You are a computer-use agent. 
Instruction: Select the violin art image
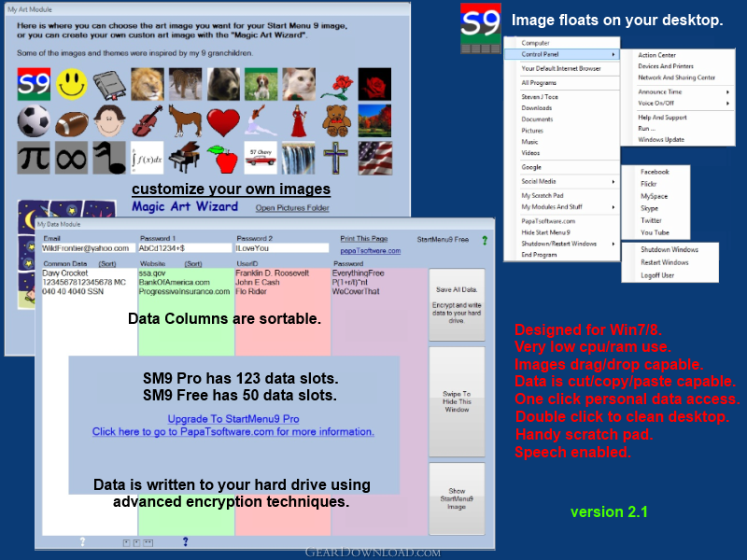coord(148,121)
